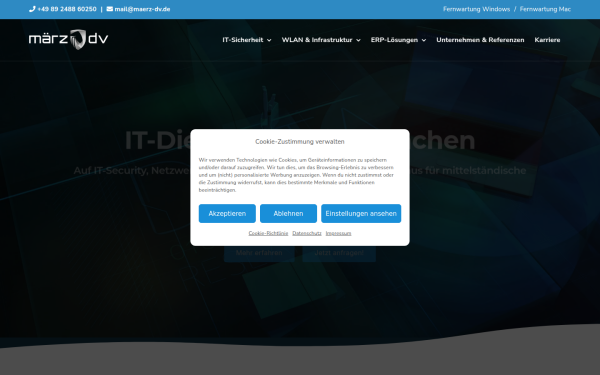Go to Unternehmen & Referenzen page
Image resolution: width=600 pixels, height=375 pixels.
click(x=480, y=40)
